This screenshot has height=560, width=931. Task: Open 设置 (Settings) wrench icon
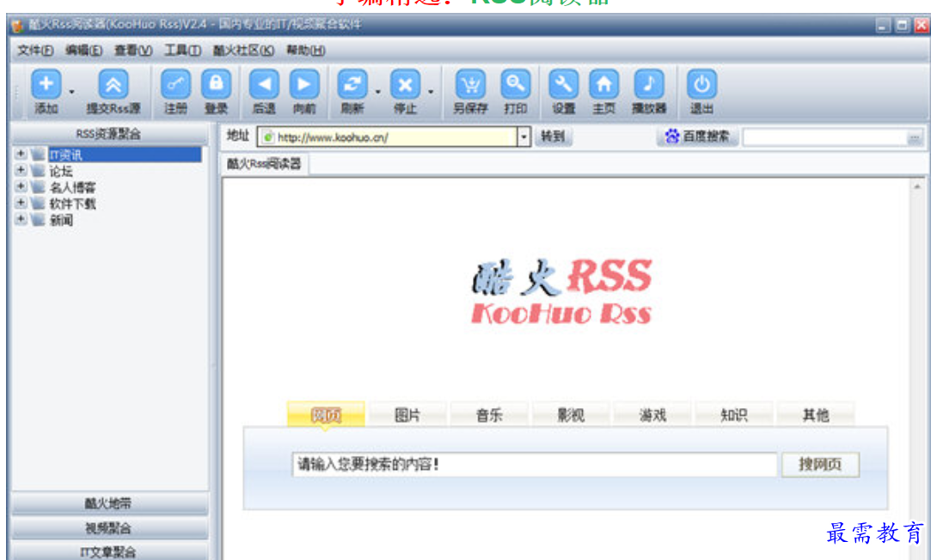(x=563, y=84)
